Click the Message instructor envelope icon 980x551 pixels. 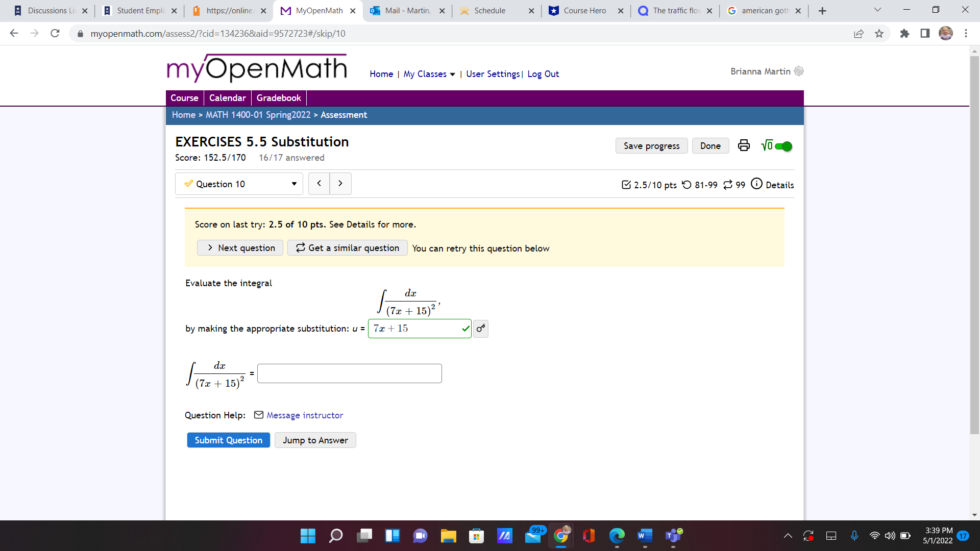pyautogui.click(x=258, y=415)
